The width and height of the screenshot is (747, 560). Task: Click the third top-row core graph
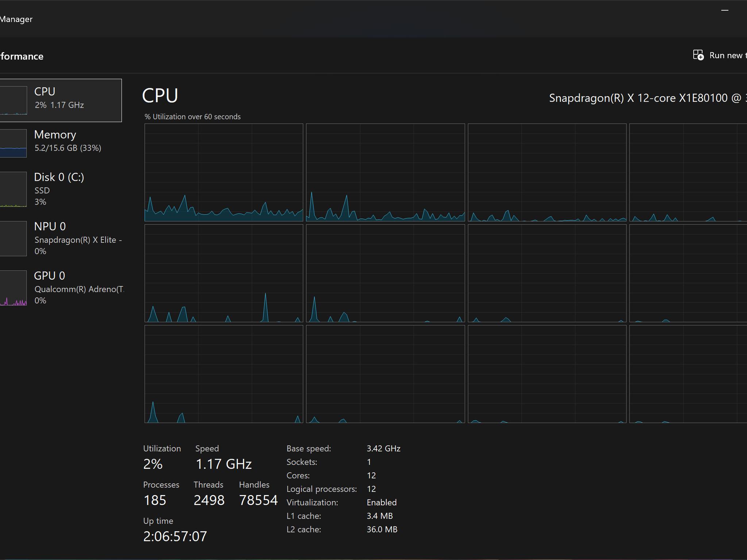coord(547,172)
